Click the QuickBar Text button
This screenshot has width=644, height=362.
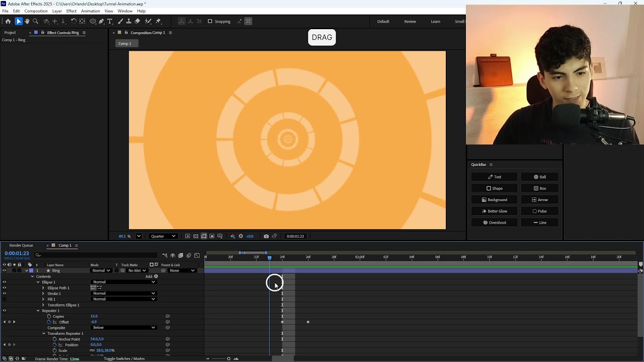[494, 177]
